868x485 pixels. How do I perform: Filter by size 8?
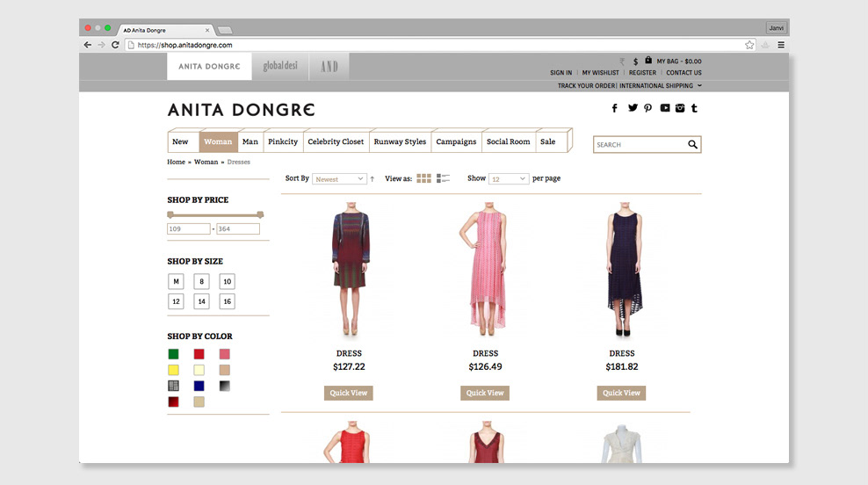[201, 281]
